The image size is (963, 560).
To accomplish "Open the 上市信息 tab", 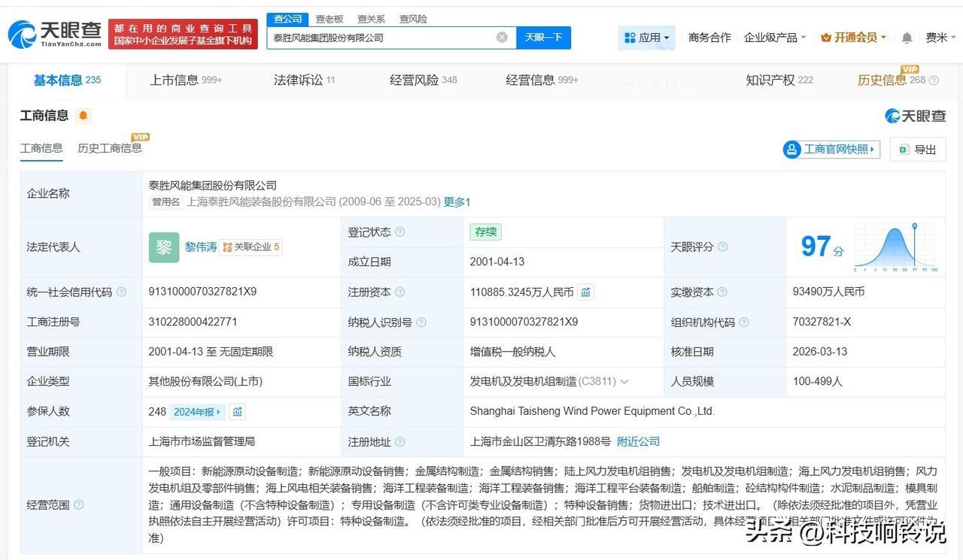I will pos(186,80).
